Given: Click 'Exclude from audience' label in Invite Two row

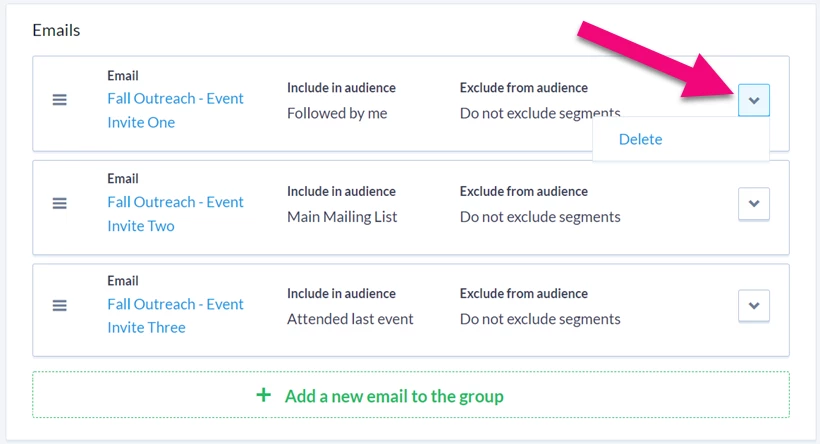Looking at the screenshot, I should point(523,191).
